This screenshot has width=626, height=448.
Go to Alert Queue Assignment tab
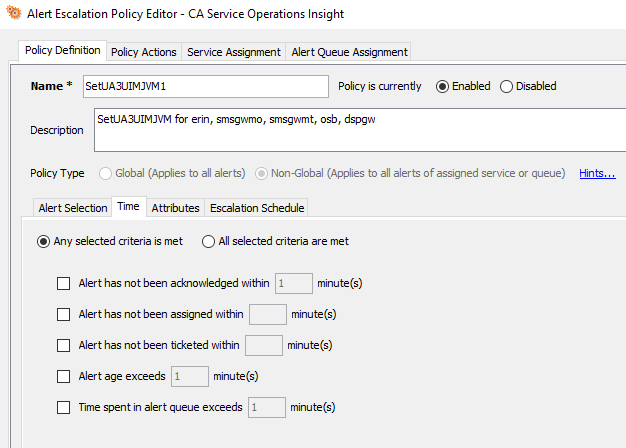[349, 52]
